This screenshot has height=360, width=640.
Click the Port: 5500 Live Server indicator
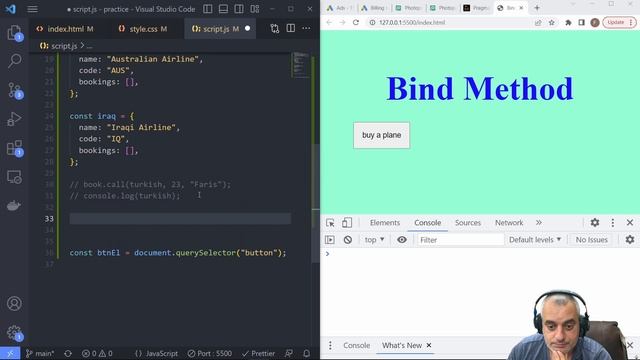point(210,353)
